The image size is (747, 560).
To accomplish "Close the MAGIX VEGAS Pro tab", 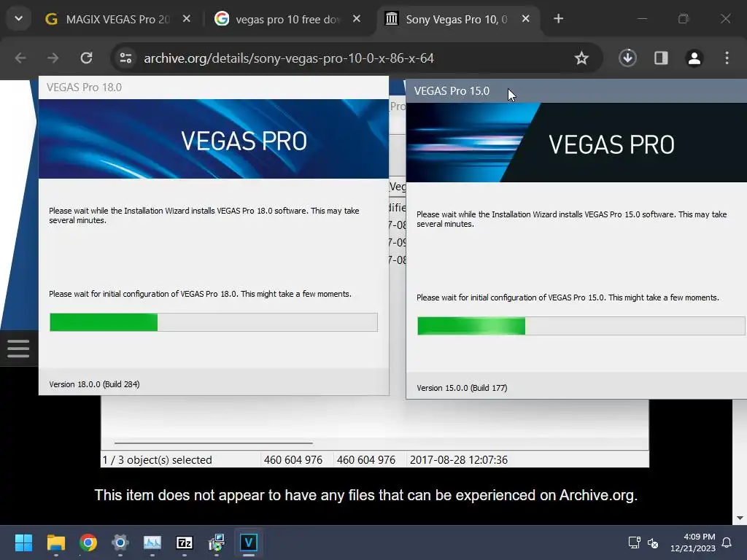I will coord(187,19).
